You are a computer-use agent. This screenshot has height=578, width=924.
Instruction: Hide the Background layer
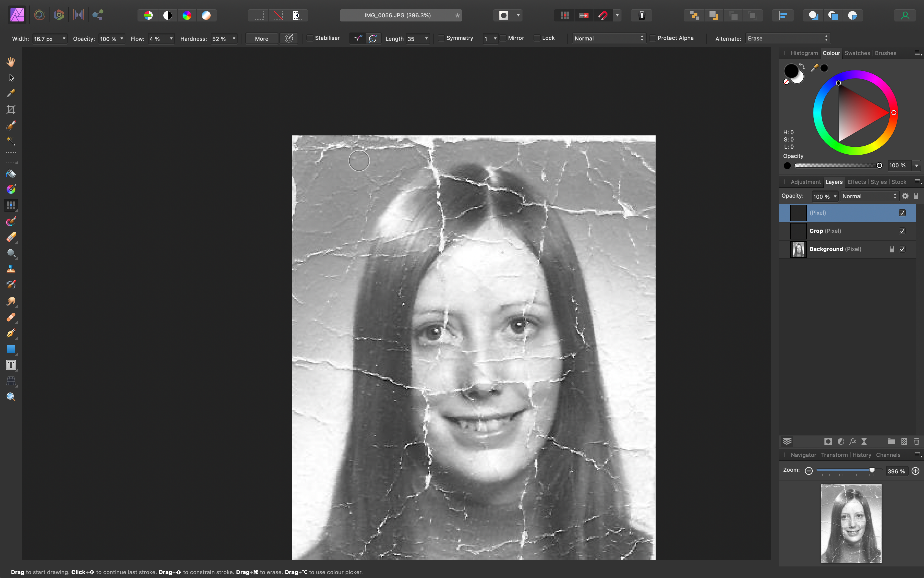(902, 249)
